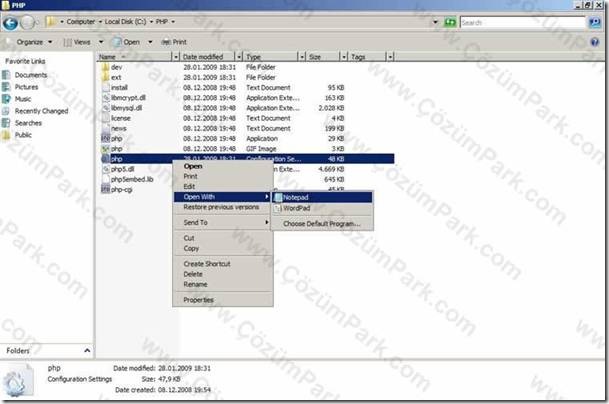Viewport: 609px width, 404px height.
Task: Open the Name column filter dropdown
Action: click(176, 57)
